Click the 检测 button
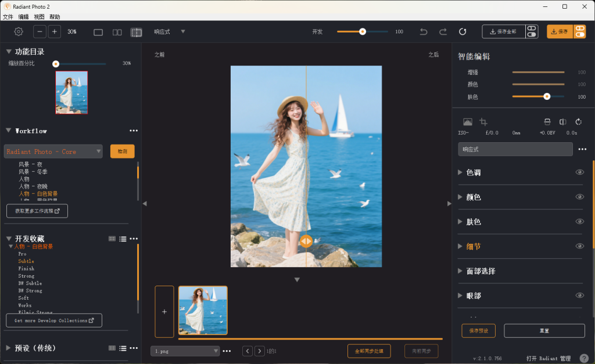 click(122, 152)
